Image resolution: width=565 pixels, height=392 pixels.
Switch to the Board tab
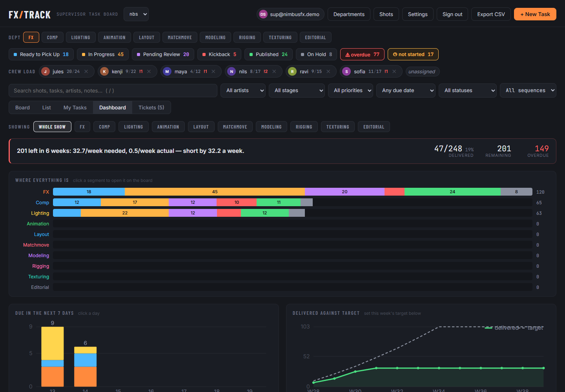[x=22, y=107]
